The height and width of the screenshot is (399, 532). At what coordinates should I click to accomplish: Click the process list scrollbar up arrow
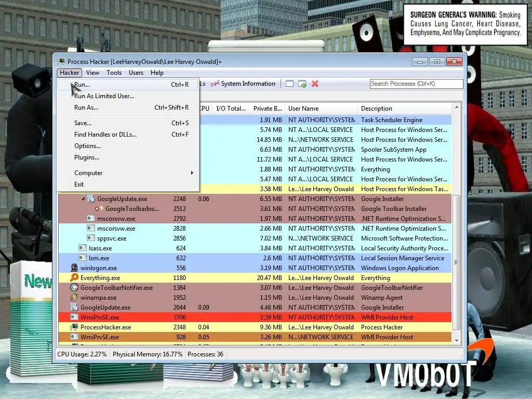(457, 107)
